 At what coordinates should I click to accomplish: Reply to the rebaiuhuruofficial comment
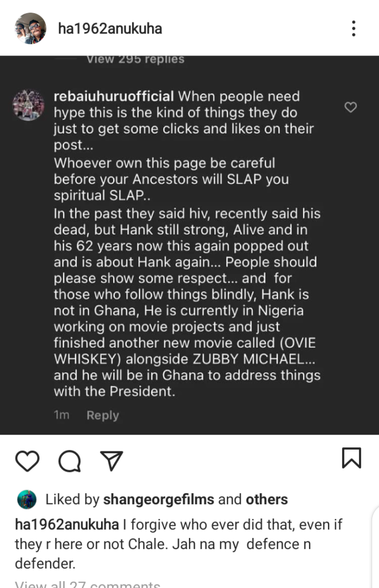point(103,415)
